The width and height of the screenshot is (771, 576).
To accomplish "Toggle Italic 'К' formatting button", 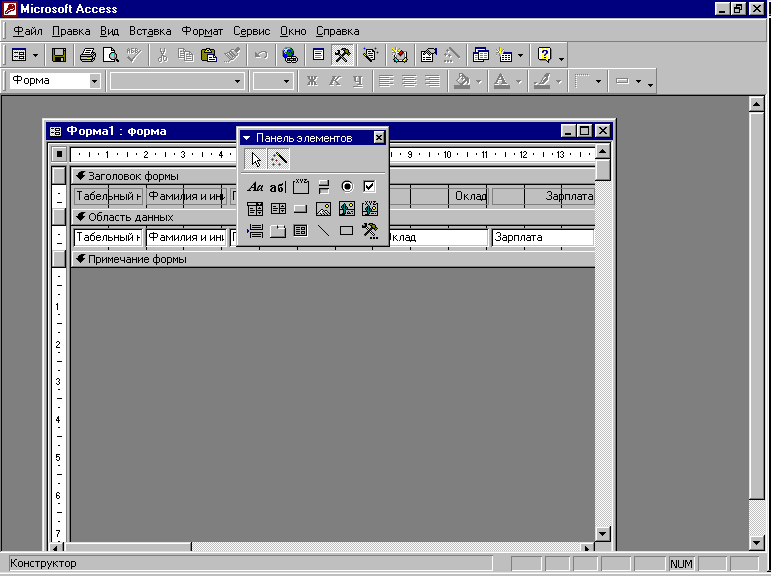I will [335, 81].
